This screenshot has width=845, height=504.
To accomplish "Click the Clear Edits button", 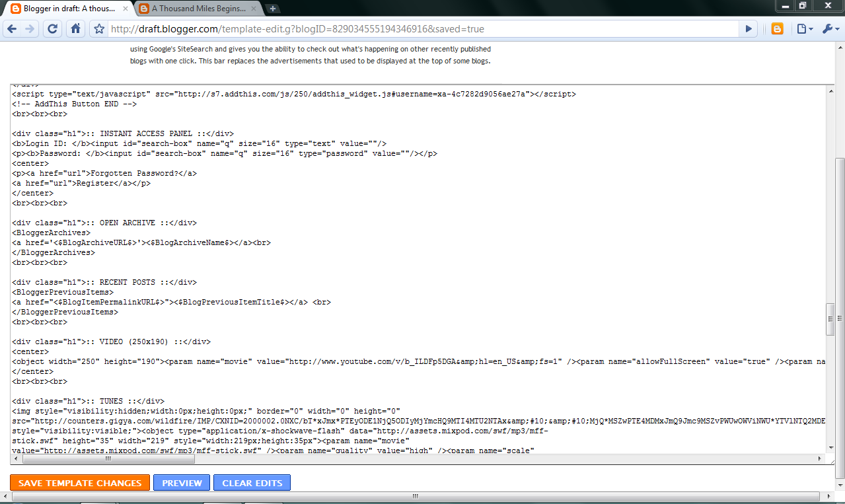I will pos(252,483).
